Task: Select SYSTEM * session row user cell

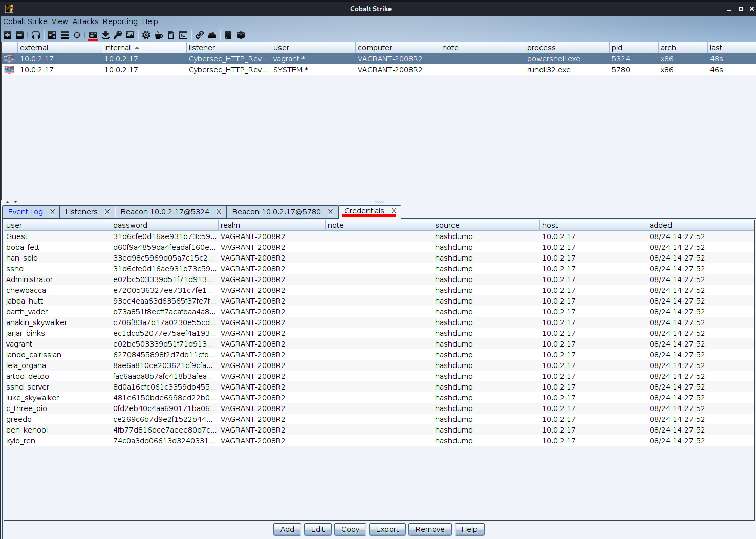Action: coord(313,70)
